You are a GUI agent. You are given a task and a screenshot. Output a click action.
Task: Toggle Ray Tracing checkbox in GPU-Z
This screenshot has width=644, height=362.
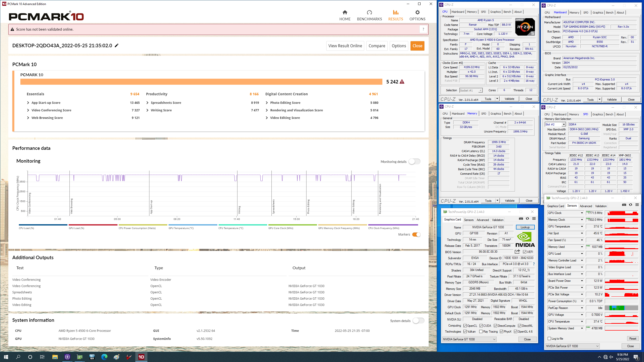(x=481, y=332)
